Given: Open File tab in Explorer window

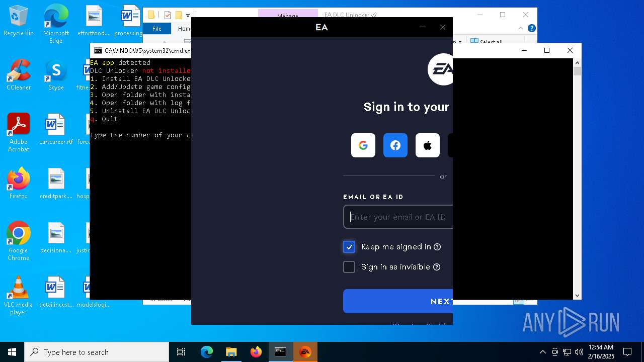Looking at the screenshot, I should click(x=157, y=29).
